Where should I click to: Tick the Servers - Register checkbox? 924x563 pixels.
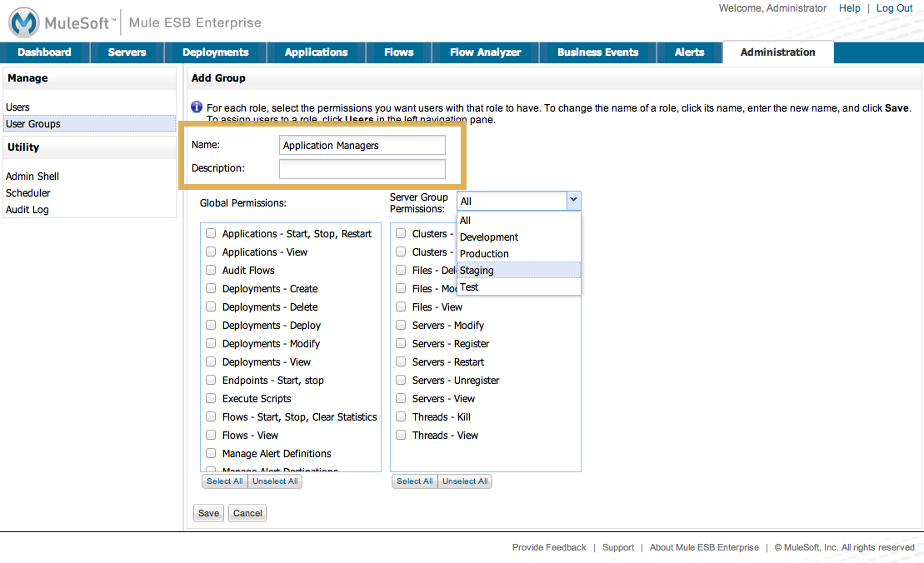401,344
